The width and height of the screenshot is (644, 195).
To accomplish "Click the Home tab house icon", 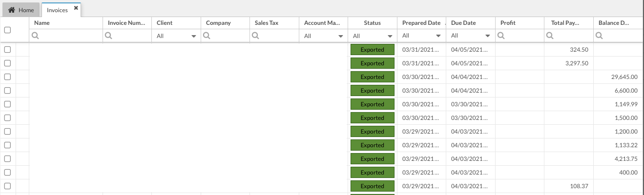I will (x=12, y=10).
